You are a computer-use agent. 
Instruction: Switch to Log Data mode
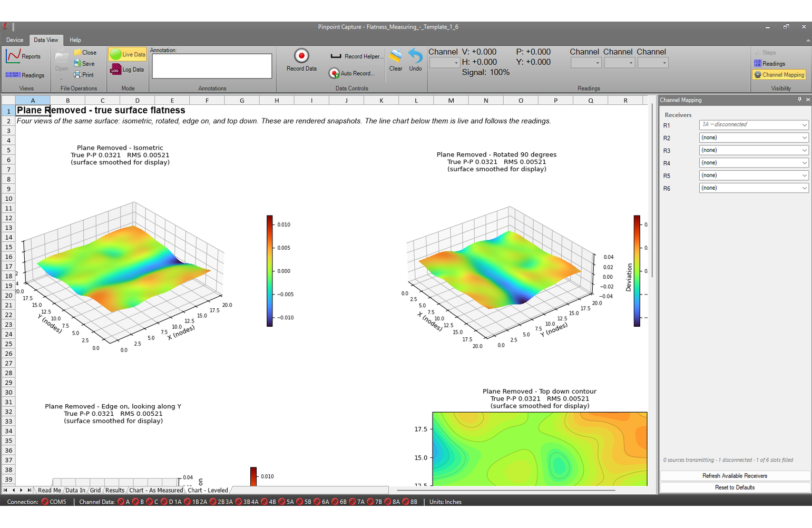[127, 70]
